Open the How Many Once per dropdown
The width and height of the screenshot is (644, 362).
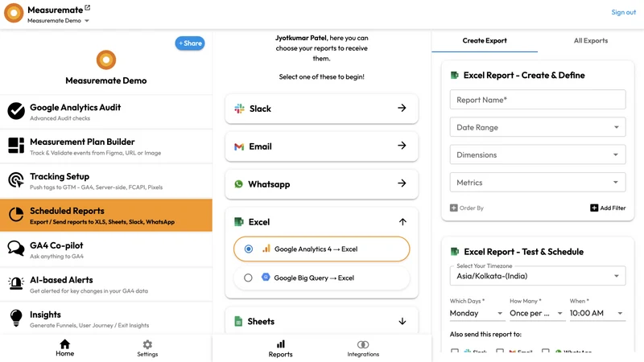click(536, 313)
